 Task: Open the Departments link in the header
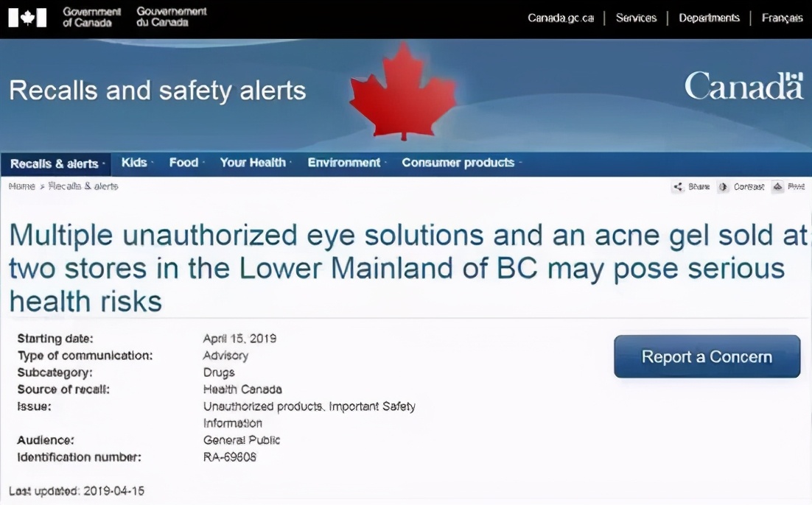click(x=709, y=18)
